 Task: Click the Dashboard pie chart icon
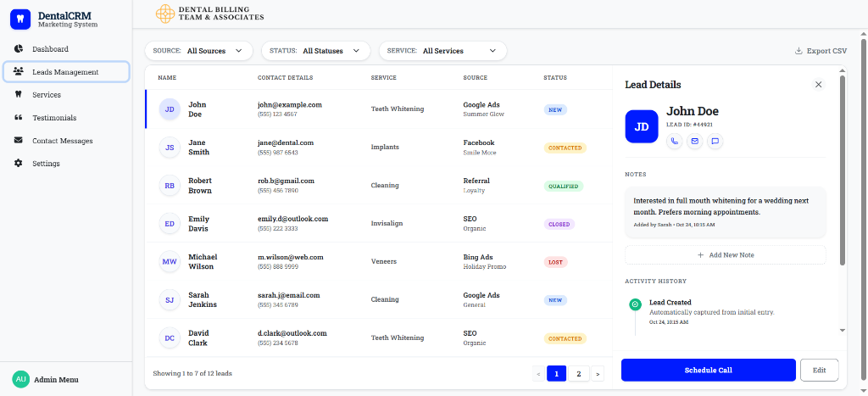pos(19,48)
